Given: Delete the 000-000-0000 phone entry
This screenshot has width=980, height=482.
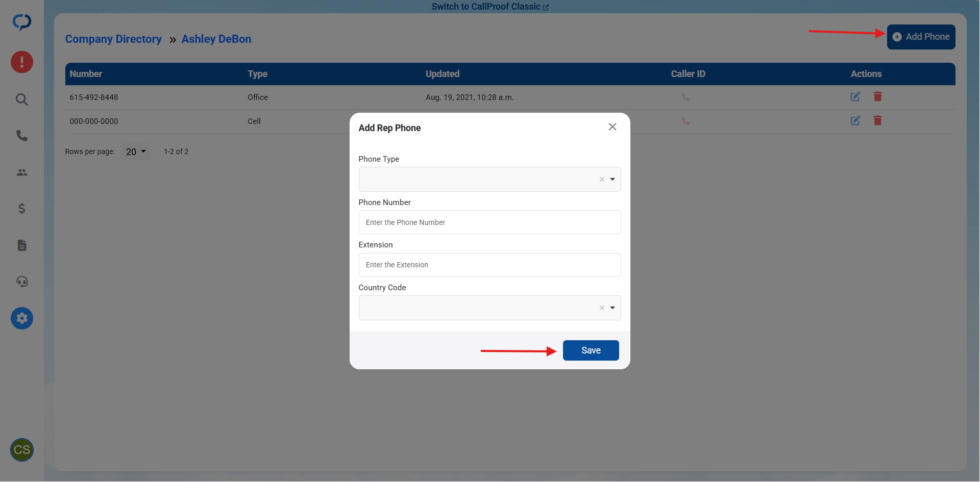Looking at the screenshot, I should (x=878, y=120).
